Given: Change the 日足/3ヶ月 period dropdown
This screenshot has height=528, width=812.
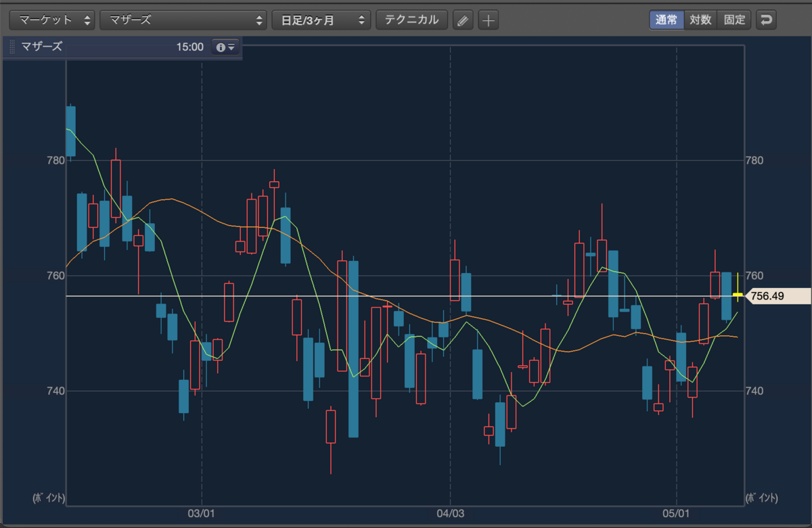Looking at the screenshot, I should coord(321,20).
